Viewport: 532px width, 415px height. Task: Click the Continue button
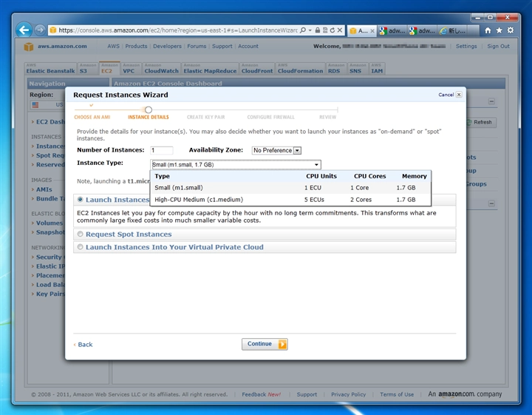(265, 344)
